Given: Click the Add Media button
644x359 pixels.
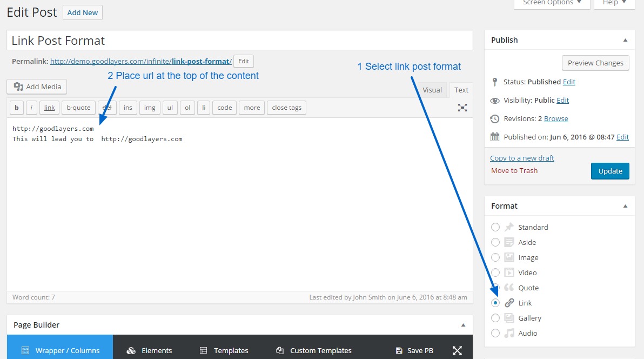Looking at the screenshot, I should pos(37,87).
